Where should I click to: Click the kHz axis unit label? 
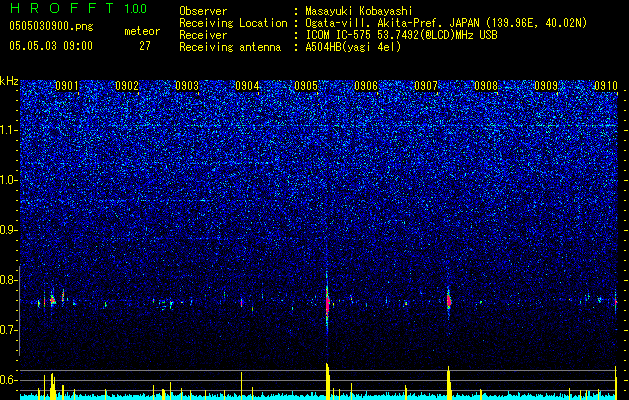click(9, 81)
